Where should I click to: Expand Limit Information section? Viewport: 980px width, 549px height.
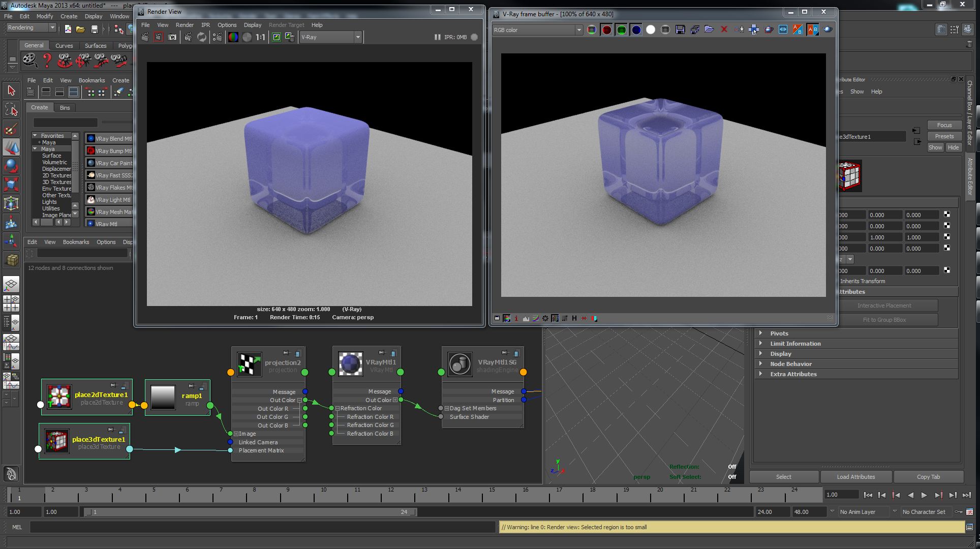[x=760, y=344]
